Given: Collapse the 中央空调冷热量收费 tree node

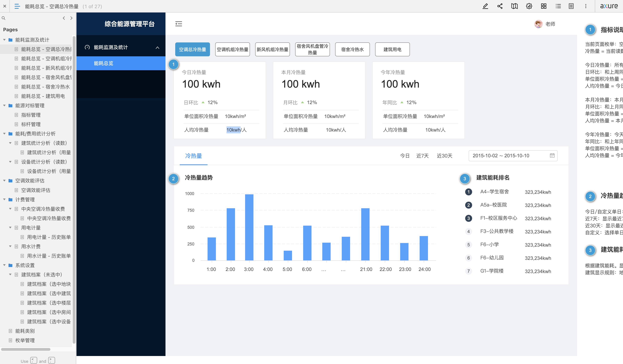Looking at the screenshot, I should coord(10,209).
